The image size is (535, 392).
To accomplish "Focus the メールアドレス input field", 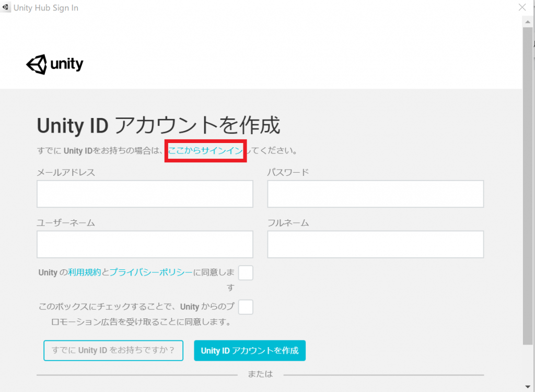I will point(145,194).
